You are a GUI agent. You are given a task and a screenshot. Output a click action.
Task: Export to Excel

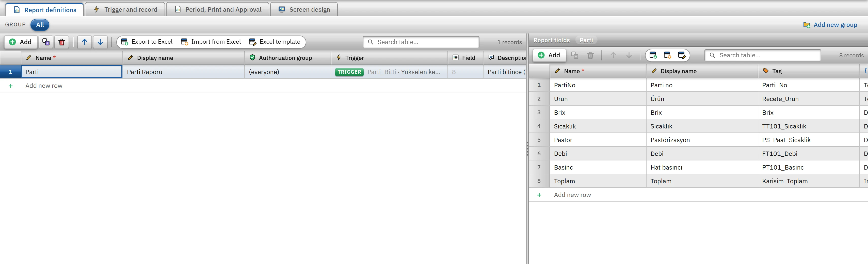click(x=147, y=42)
